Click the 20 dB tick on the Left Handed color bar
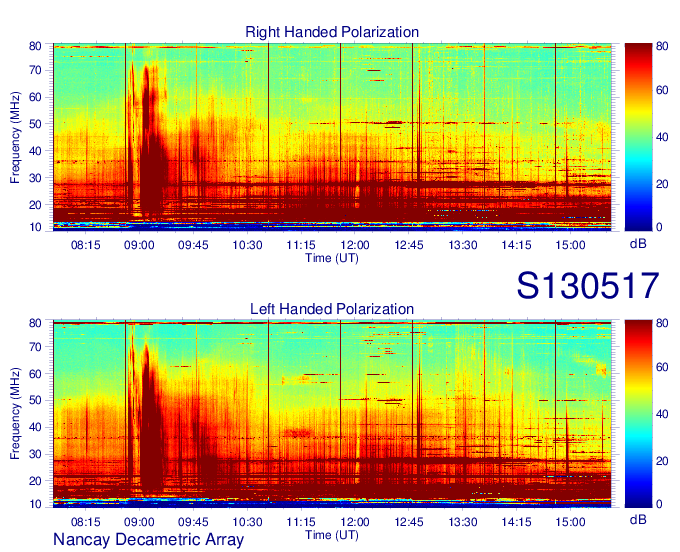680x552 pixels. pos(662,461)
